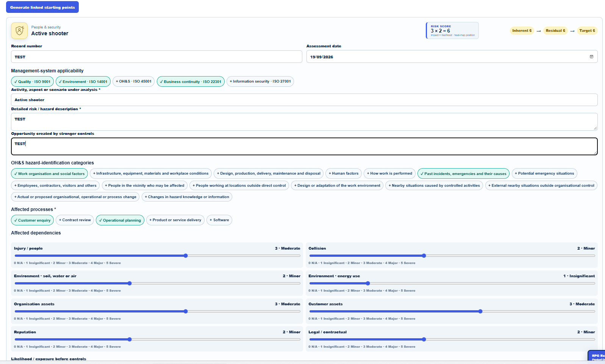Adjust the Collision severity slider handle
The image size is (605, 364).
click(424, 256)
